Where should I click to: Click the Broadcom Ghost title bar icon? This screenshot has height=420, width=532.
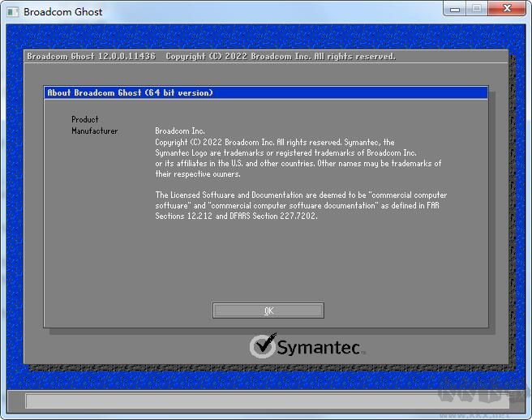coord(12,12)
